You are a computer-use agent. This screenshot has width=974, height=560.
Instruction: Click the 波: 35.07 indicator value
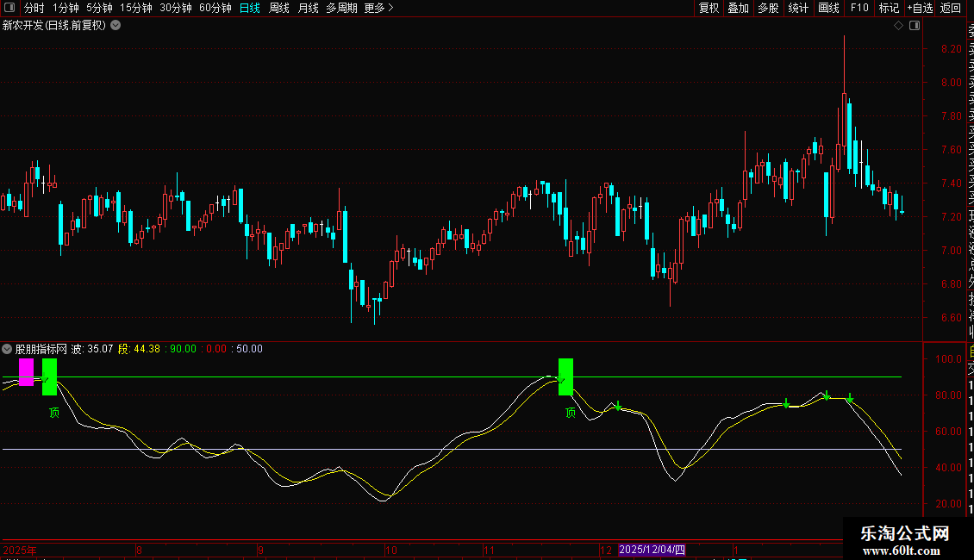pos(92,349)
